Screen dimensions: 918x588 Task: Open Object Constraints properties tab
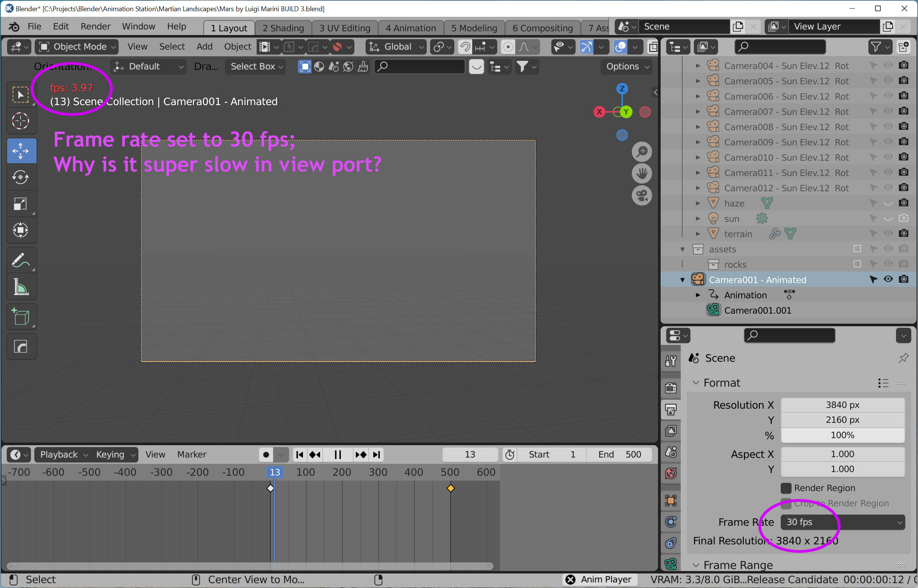pyautogui.click(x=671, y=543)
